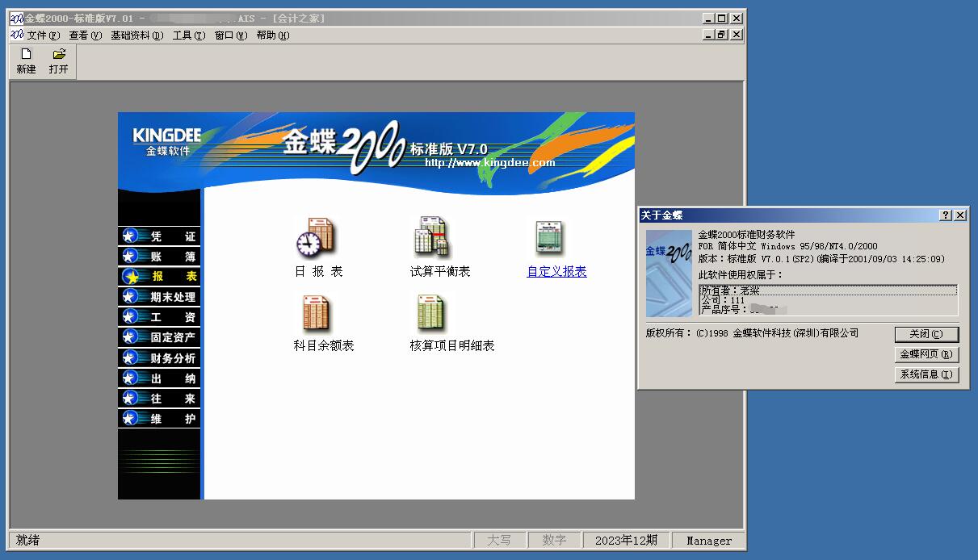Close the 关于金蝶 dialog with its X button
Screen dimensions: 978x560
coord(959,215)
